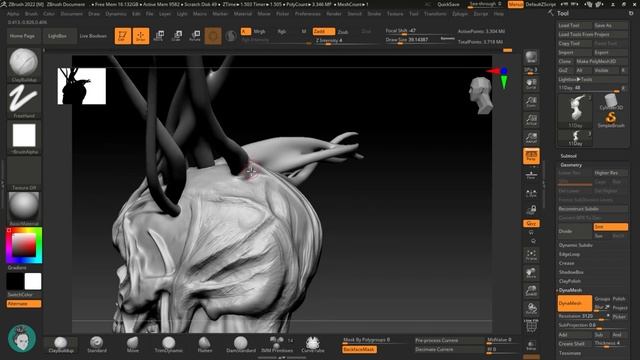
Task: Toggle the camera lock icon
Action: (531, 210)
